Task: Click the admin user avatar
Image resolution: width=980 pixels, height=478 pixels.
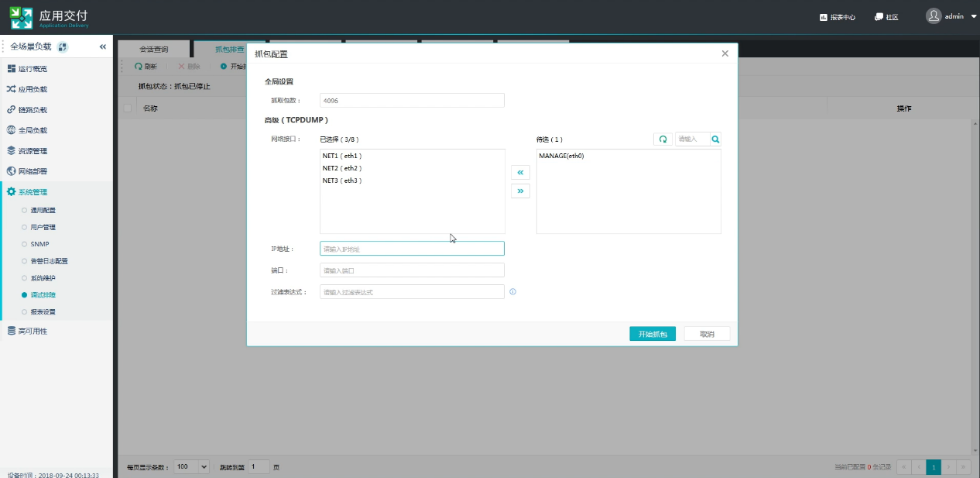Action: coord(934,15)
